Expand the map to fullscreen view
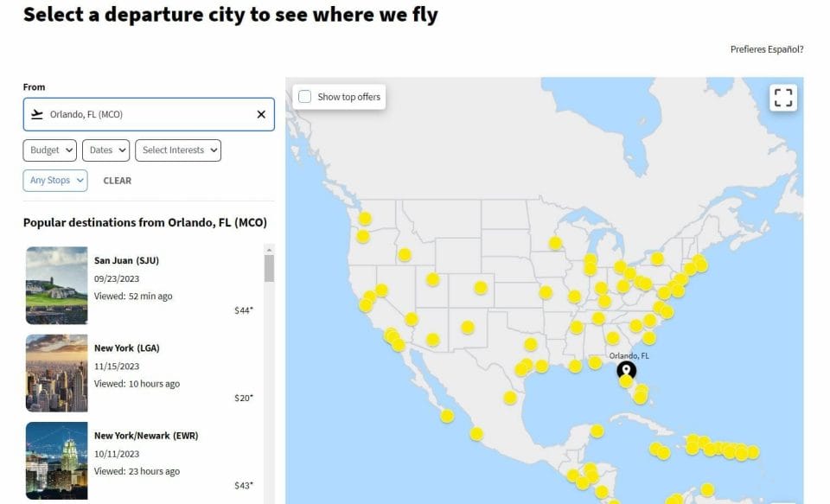 (783, 98)
